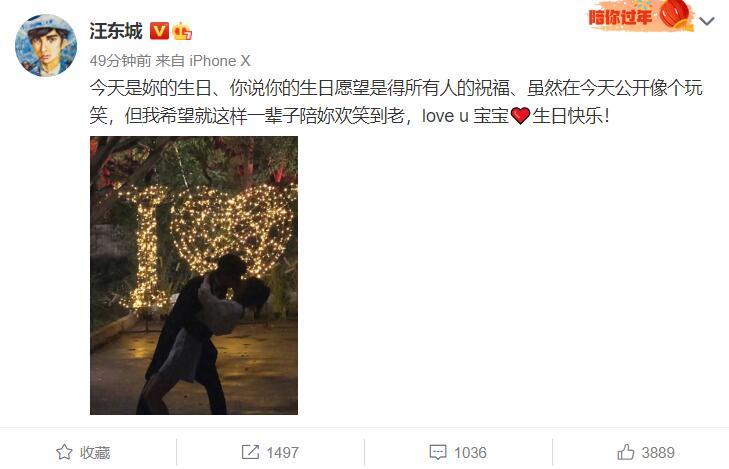729x469 pixels.
Task: Click the crown membership level badge
Action: pyautogui.click(x=182, y=31)
